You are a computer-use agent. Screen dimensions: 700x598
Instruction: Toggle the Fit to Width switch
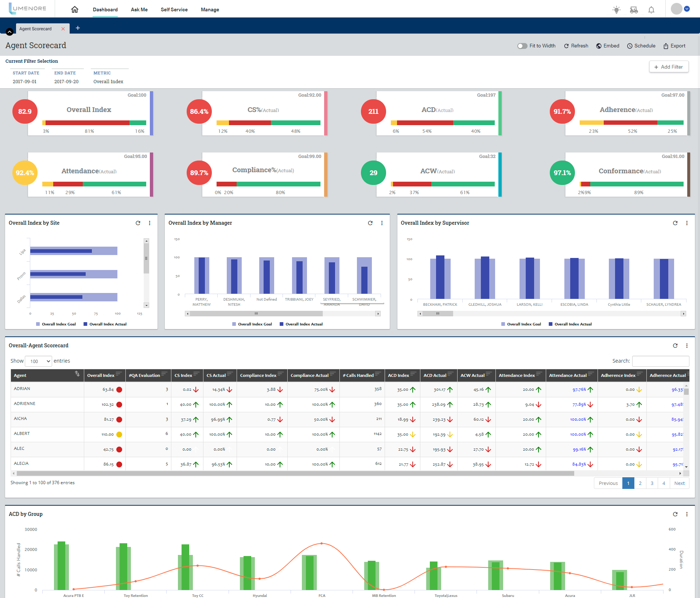[x=522, y=46]
